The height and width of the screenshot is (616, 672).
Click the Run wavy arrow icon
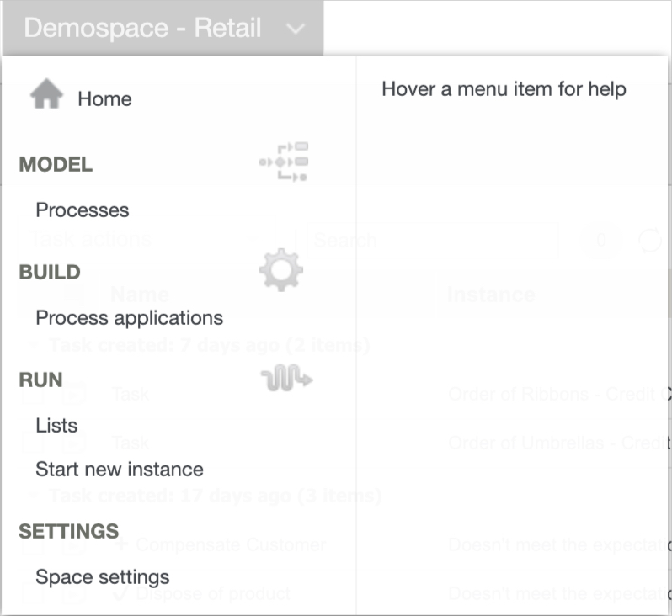(x=286, y=380)
